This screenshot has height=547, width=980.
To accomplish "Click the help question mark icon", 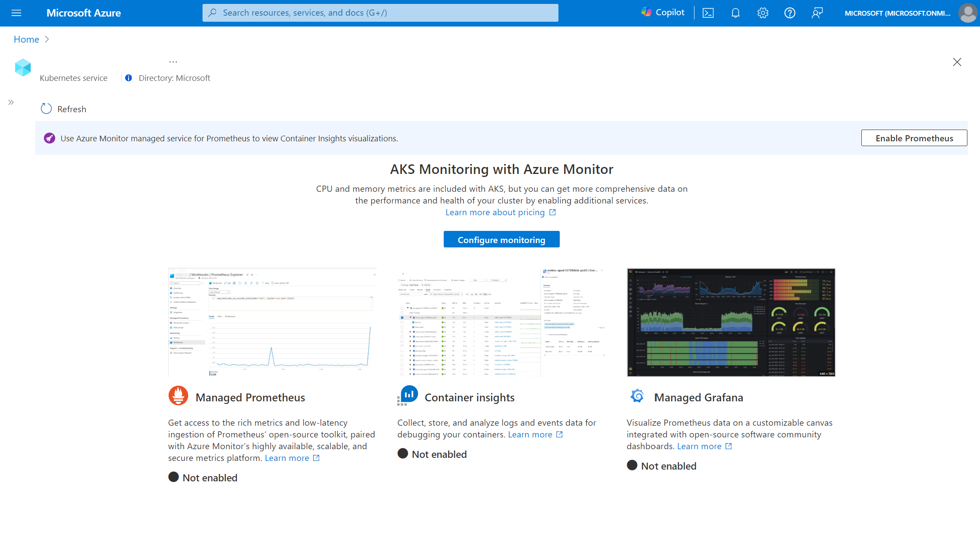I will pos(790,13).
